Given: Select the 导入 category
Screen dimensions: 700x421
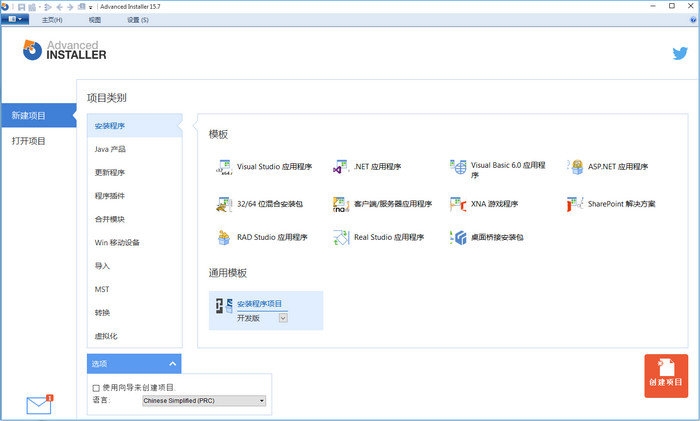Looking at the screenshot, I should tap(134, 266).
